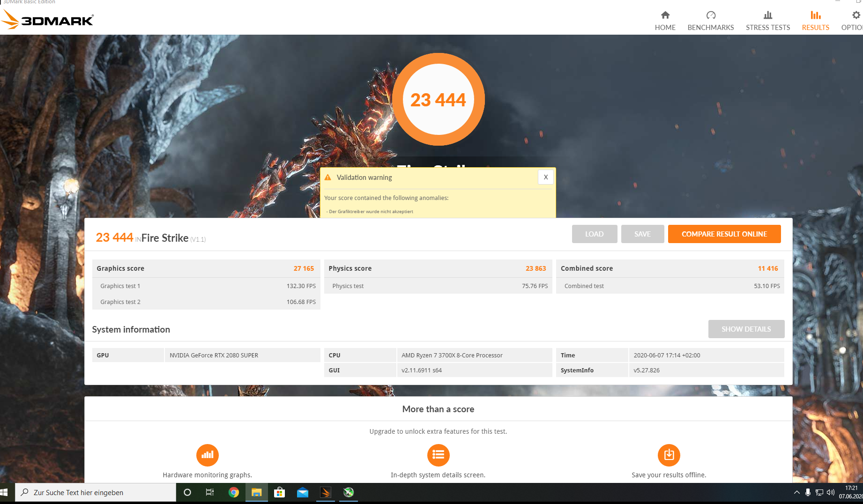Open Mail app from taskbar
The width and height of the screenshot is (863, 504).
(302, 492)
